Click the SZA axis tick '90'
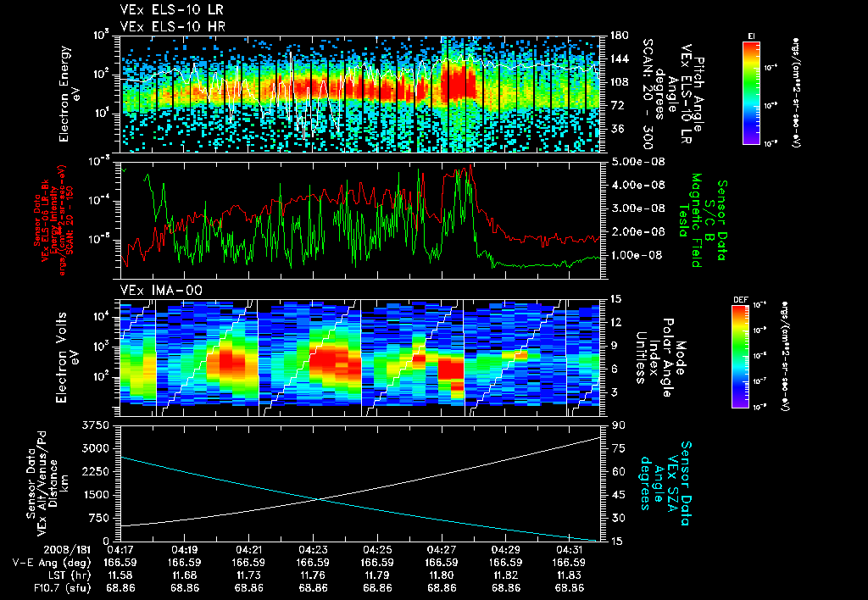The image size is (868, 600). 618,425
